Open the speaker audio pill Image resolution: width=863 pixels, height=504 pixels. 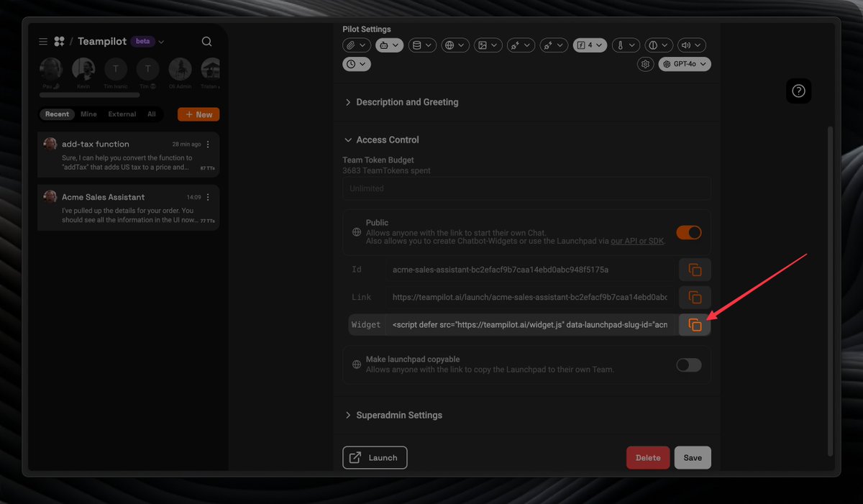click(691, 45)
